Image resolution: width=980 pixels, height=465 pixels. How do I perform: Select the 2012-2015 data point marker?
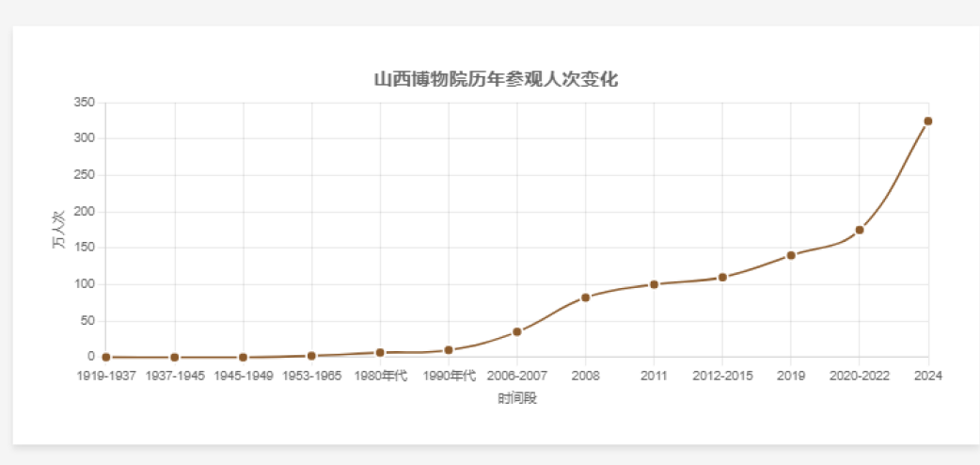coord(722,278)
